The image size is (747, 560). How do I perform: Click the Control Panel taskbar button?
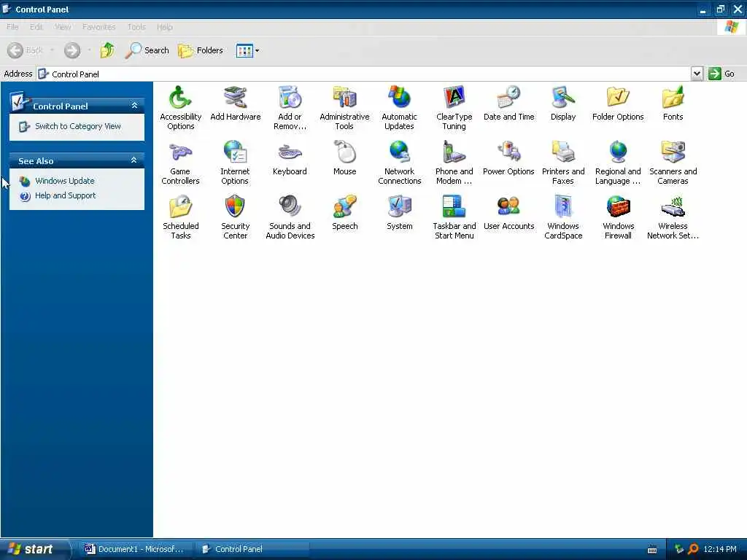click(252, 549)
